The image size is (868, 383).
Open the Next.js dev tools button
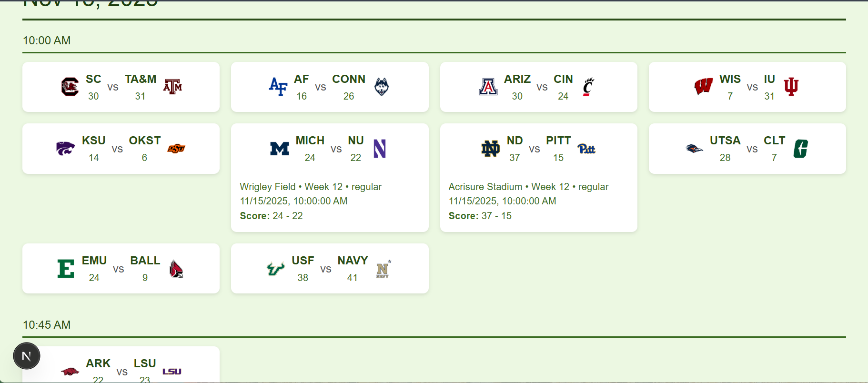(x=27, y=356)
